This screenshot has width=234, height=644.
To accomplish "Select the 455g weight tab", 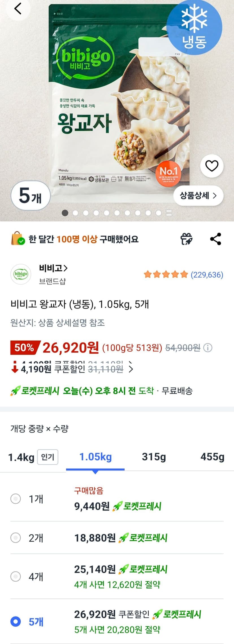I will 212,457.
